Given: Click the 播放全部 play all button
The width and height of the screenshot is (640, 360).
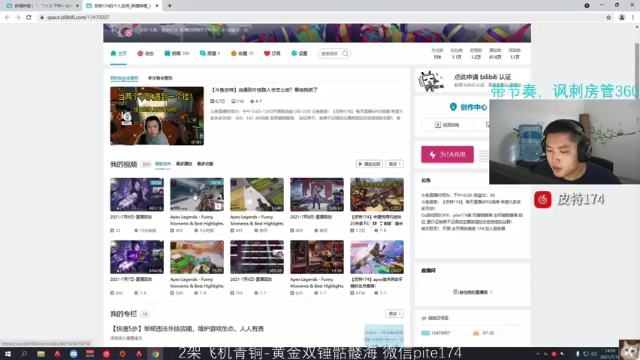Looking at the screenshot, I should point(369,164).
